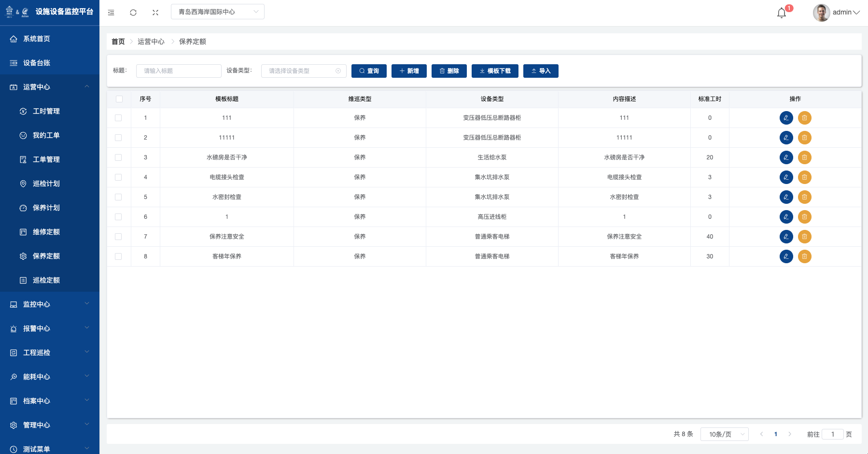The image size is (868, 454).
Task: Click the 新增 add button
Action: click(x=409, y=71)
